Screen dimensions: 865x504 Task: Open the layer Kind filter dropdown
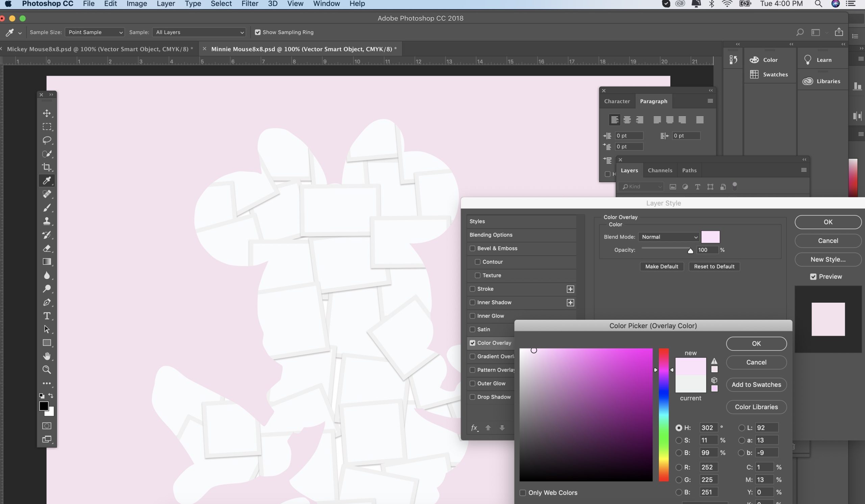coord(642,187)
